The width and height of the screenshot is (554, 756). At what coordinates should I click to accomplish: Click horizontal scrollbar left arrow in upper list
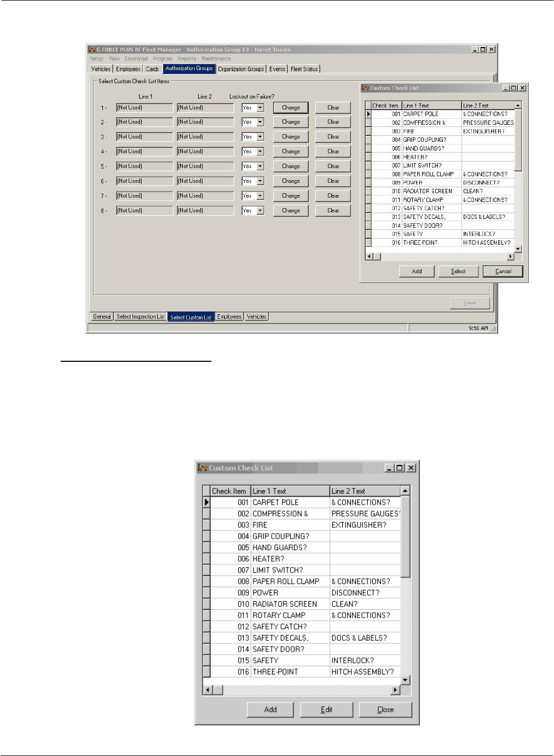(369, 256)
